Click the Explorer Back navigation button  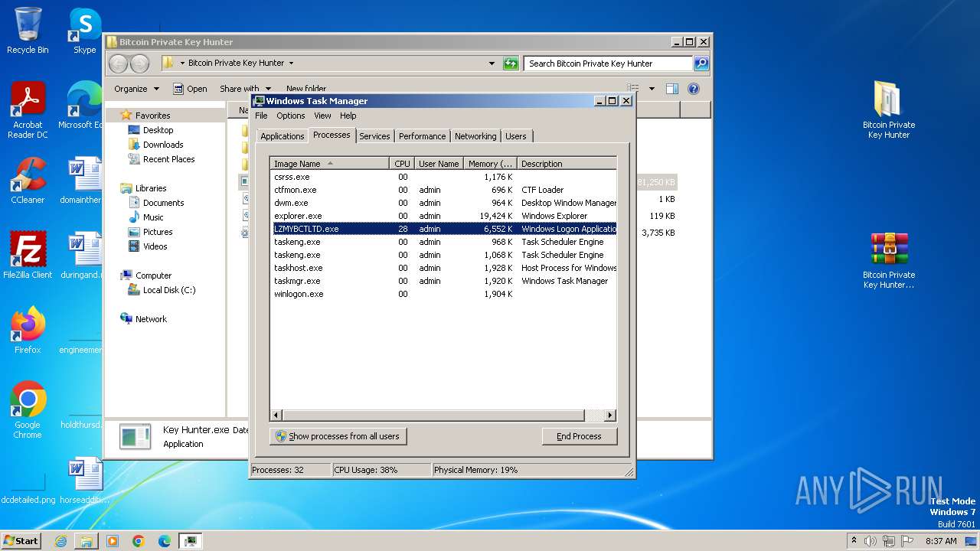point(119,64)
